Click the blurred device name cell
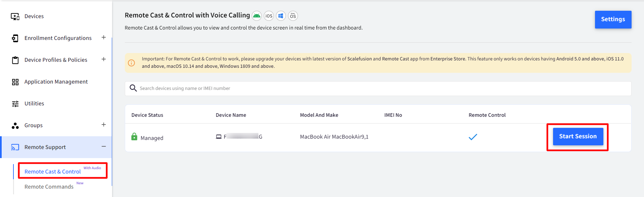 pyautogui.click(x=243, y=136)
